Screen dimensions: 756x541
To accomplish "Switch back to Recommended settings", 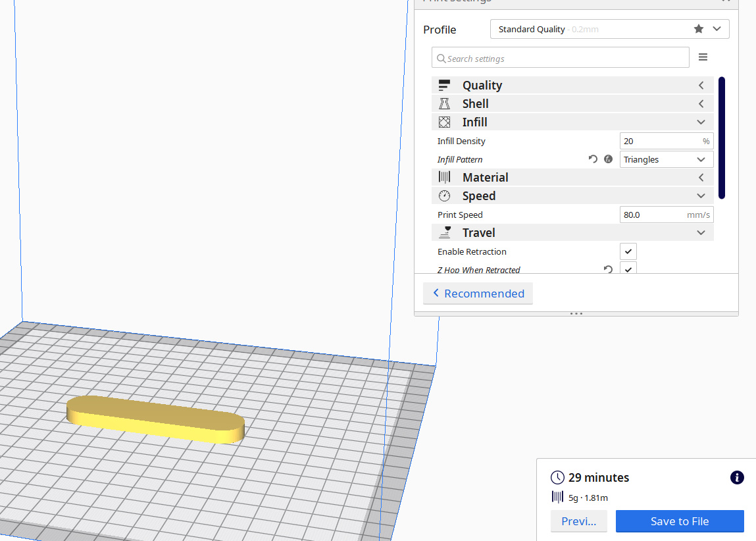I will point(478,293).
